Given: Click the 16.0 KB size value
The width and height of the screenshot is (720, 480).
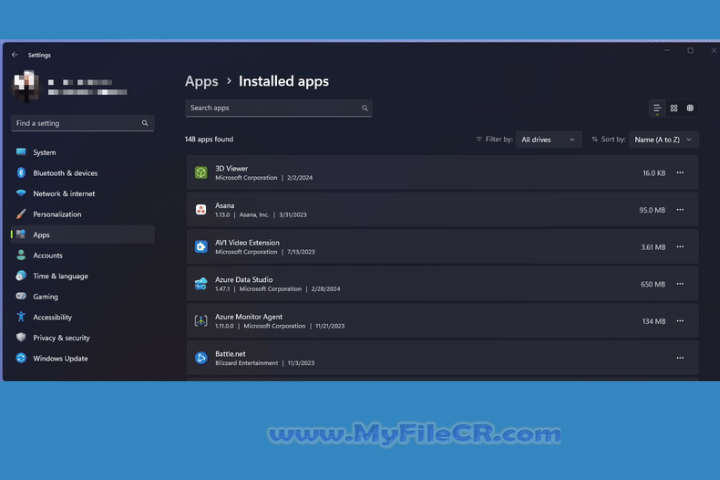Looking at the screenshot, I should [654, 173].
